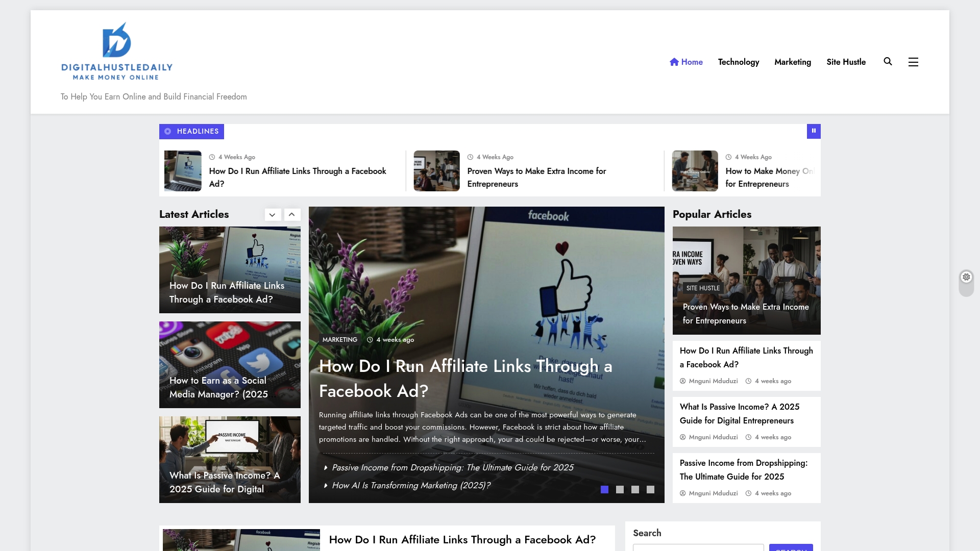Viewport: 980px width, 551px height.
Task: Open 'How to Earn as a Social Media Manager' card
Action: pyautogui.click(x=230, y=365)
